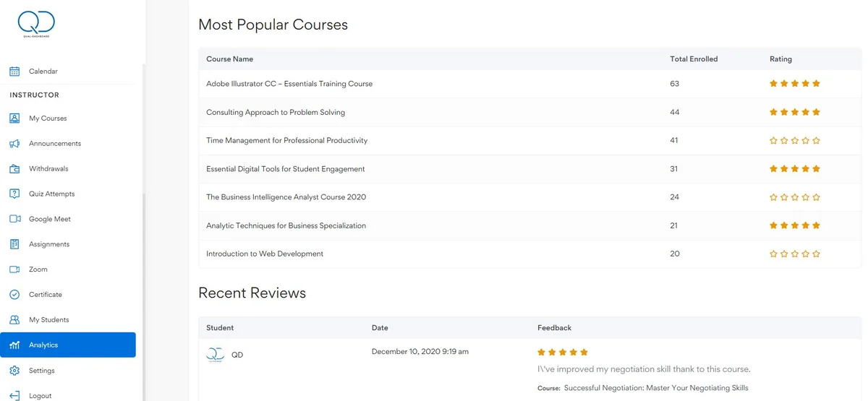The height and width of the screenshot is (401, 868).
Task: Click QD student avatar in reviews
Action: [215, 355]
